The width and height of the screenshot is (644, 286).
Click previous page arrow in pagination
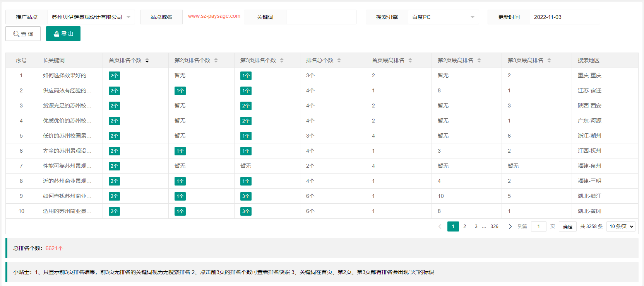click(440, 226)
